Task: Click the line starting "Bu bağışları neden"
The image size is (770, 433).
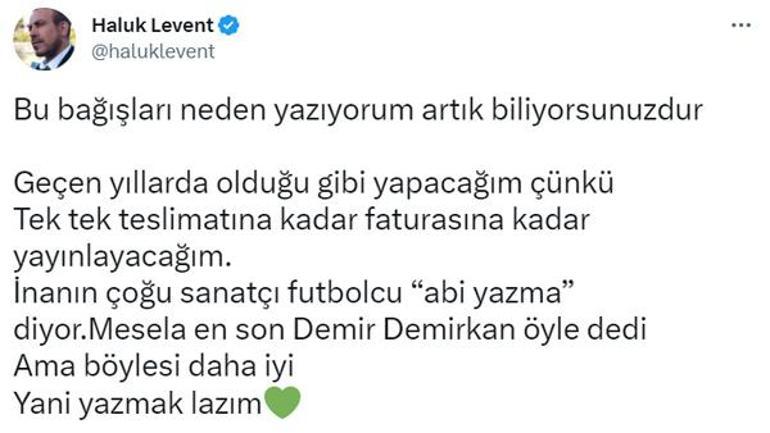Action: coord(358,111)
